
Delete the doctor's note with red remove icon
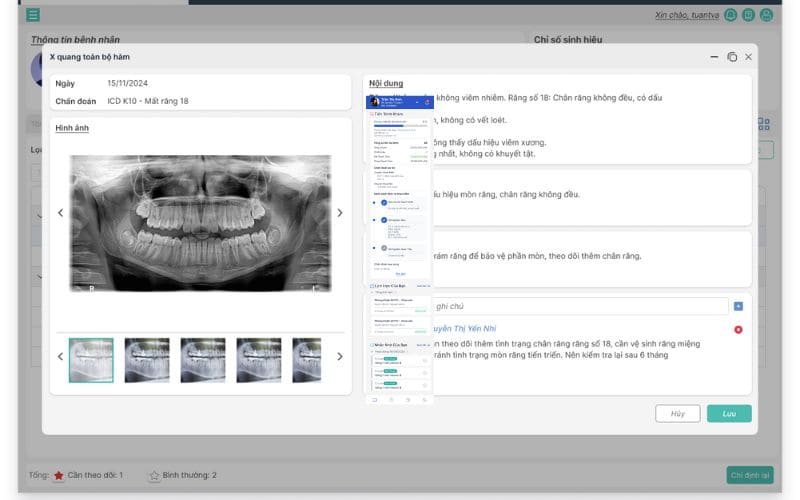pos(738,329)
